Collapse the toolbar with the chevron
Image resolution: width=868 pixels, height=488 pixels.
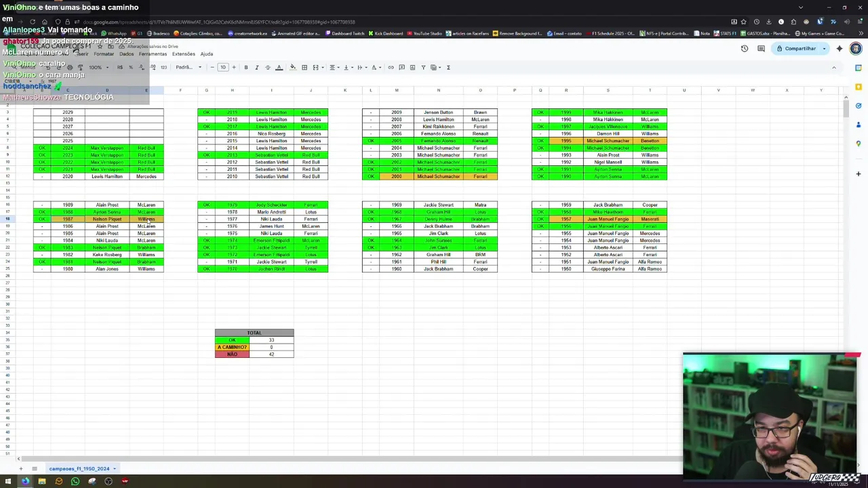833,67
